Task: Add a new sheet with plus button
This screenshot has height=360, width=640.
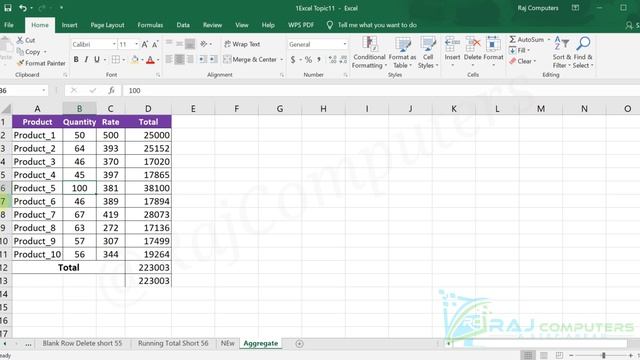Action: tap(299, 344)
